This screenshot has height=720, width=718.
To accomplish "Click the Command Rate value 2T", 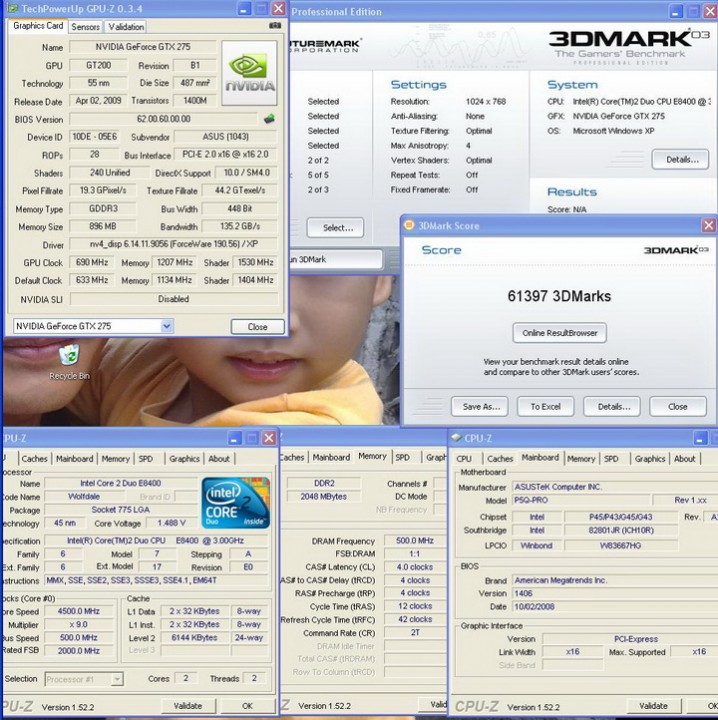I will pos(415,632).
